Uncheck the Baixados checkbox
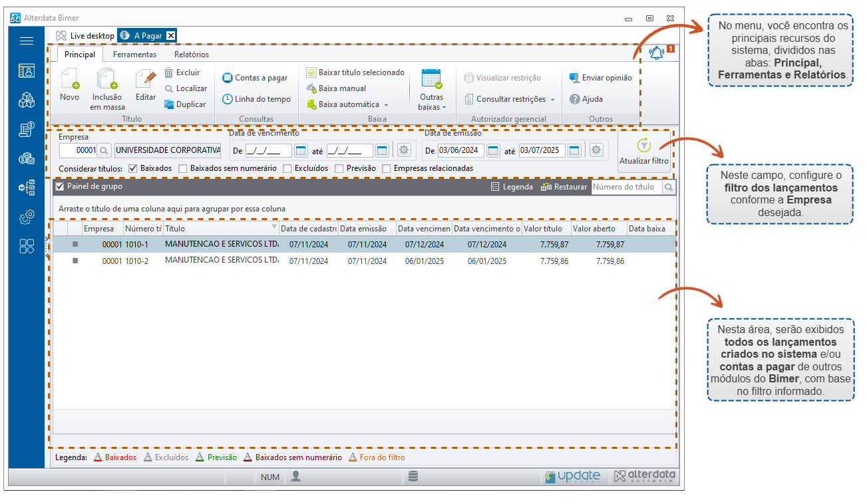The height and width of the screenshot is (504, 867). pos(132,168)
